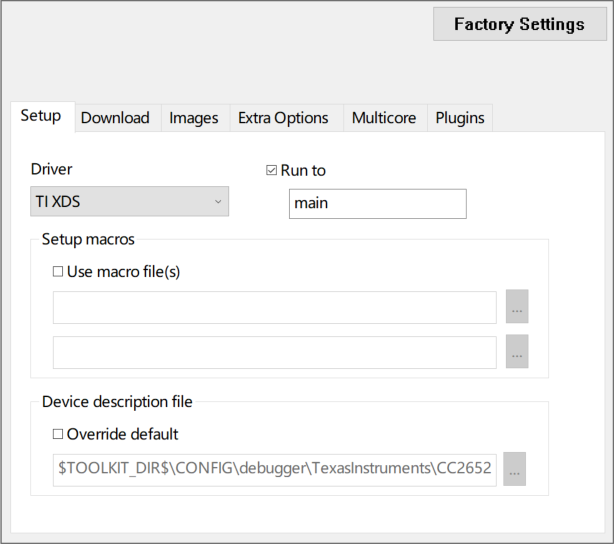Switch to the Download tab
Screen dimensions: 614x544
point(115,118)
